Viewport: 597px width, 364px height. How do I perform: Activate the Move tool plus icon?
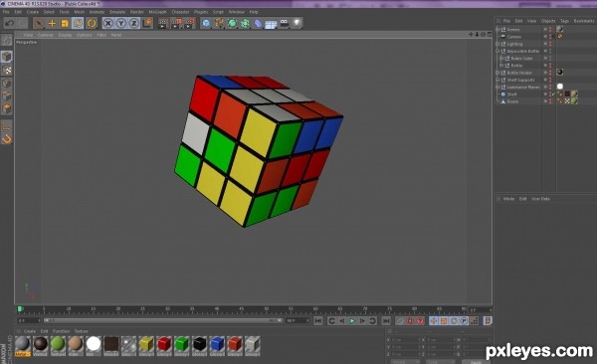[x=52, y=23]
